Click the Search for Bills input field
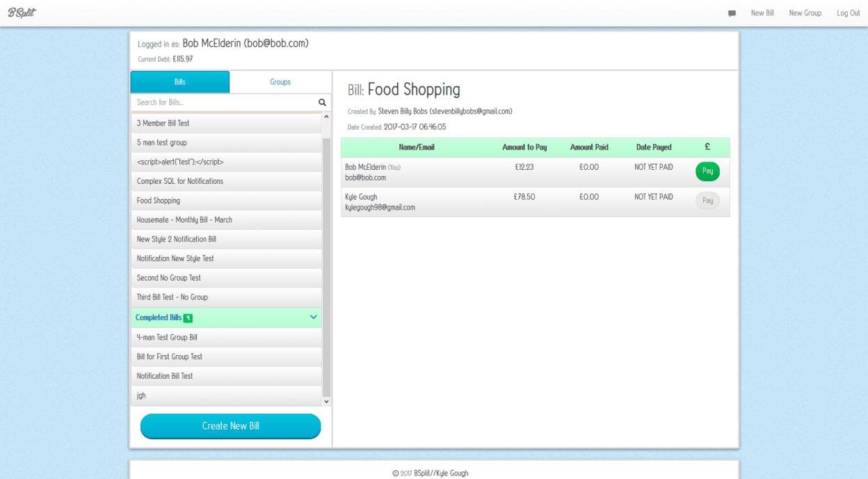The width and height of the screenshot is (868, 479). pyautogui.click(x=224, y=102)
